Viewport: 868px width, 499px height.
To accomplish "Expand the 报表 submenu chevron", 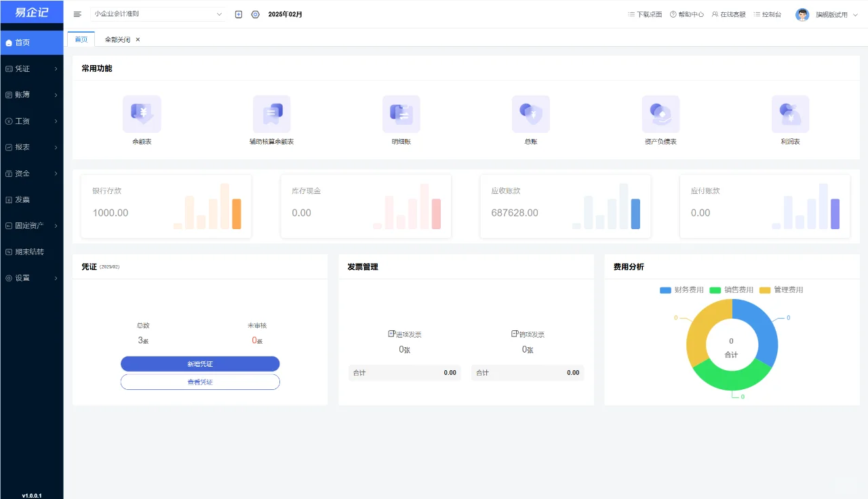I will click(x=56, y=147).
